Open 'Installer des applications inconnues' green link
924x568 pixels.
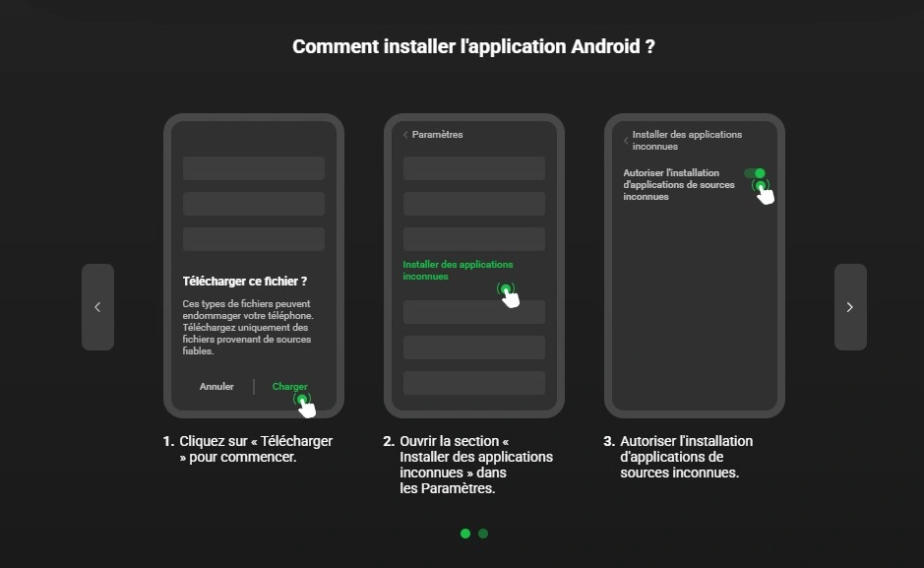pos(458,271)
